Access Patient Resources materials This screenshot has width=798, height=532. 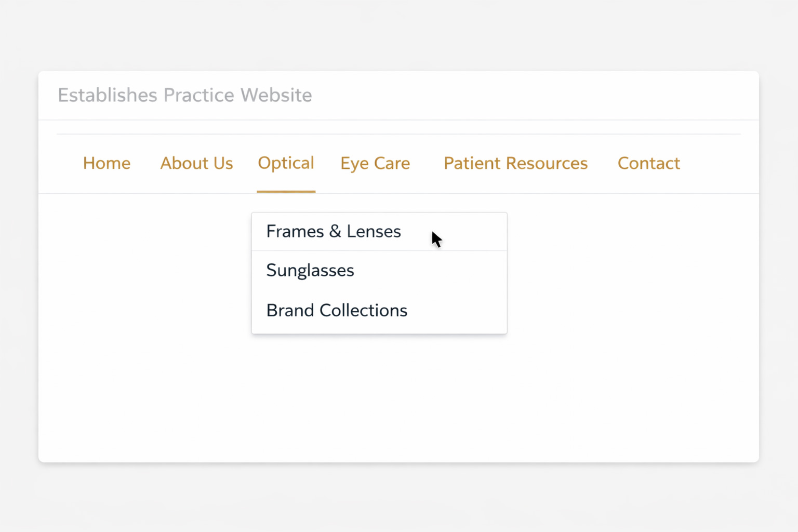[x=515, y=163]
